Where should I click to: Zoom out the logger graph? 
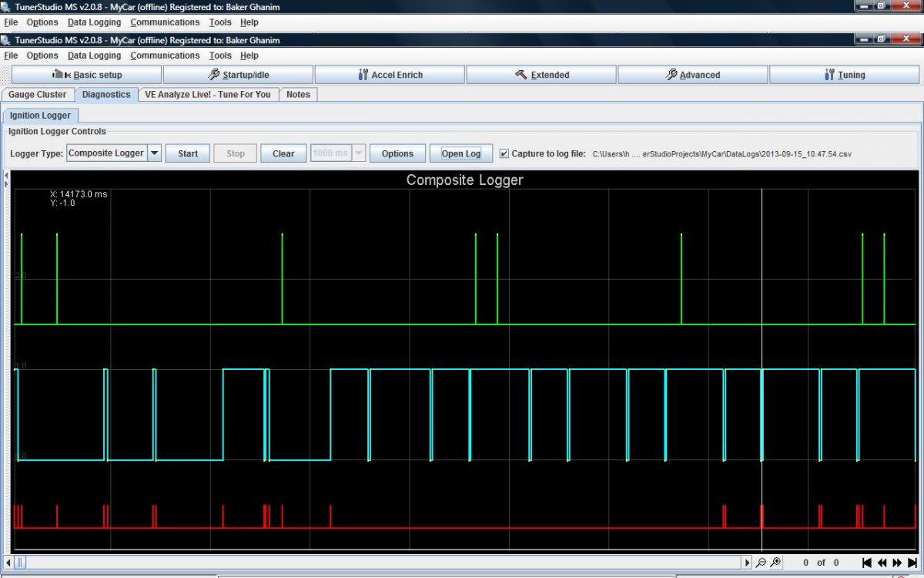pyautogui.click(x=761, y=563)
